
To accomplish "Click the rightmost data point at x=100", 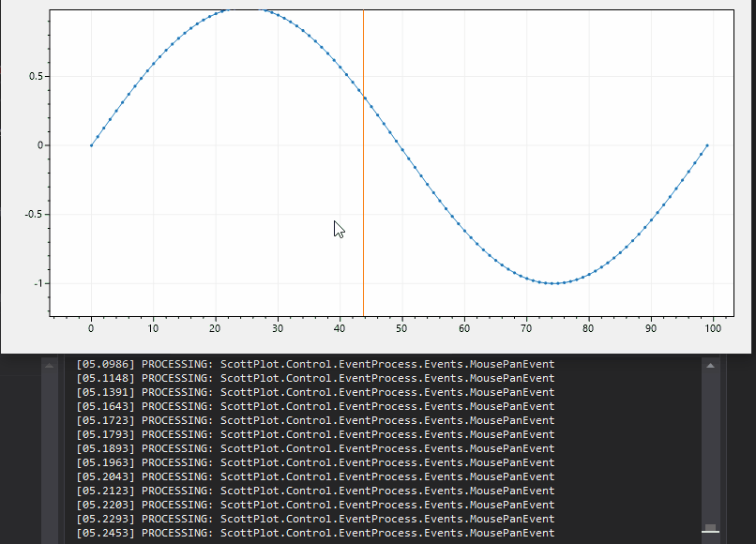I will 705,145.
